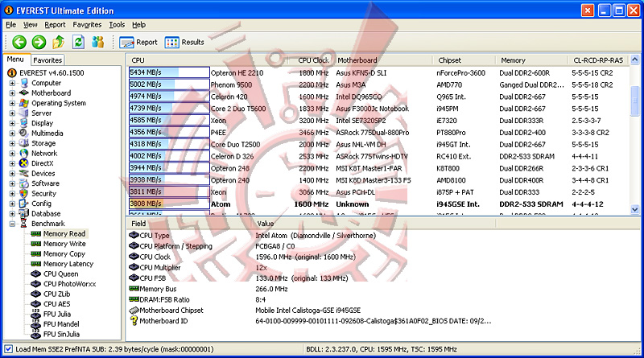Viewport: 644px width, 358px height.
Task: Sort by the Chipset column header
Action: coord(449,60)
